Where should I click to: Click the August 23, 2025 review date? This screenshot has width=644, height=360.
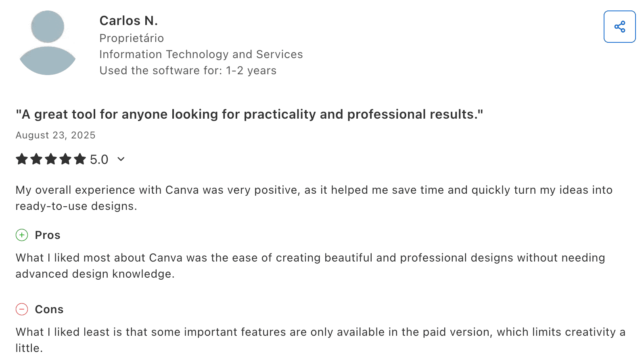tap(55, 135)
